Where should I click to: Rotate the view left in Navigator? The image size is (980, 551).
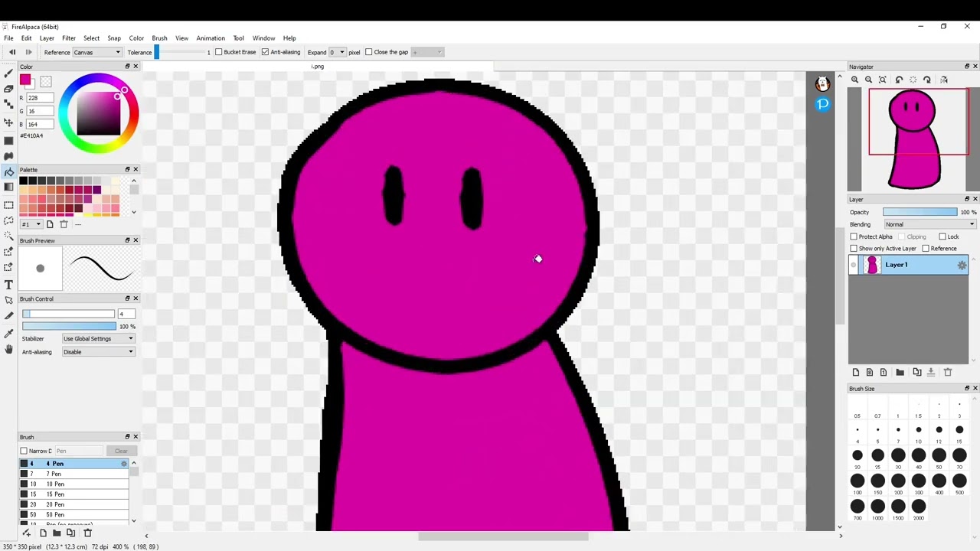pos(899,80)
